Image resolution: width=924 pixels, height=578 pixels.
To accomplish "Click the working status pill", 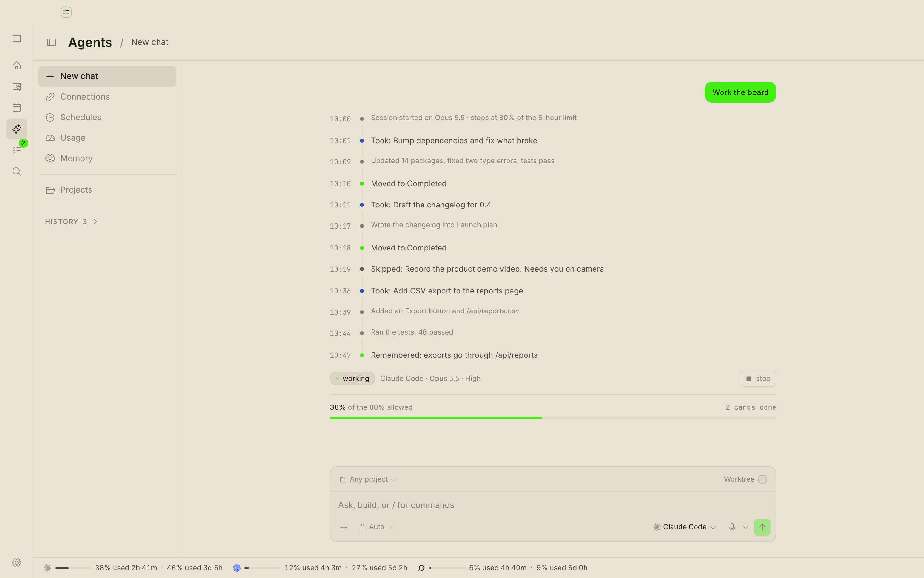I will (x=352, y=379).
